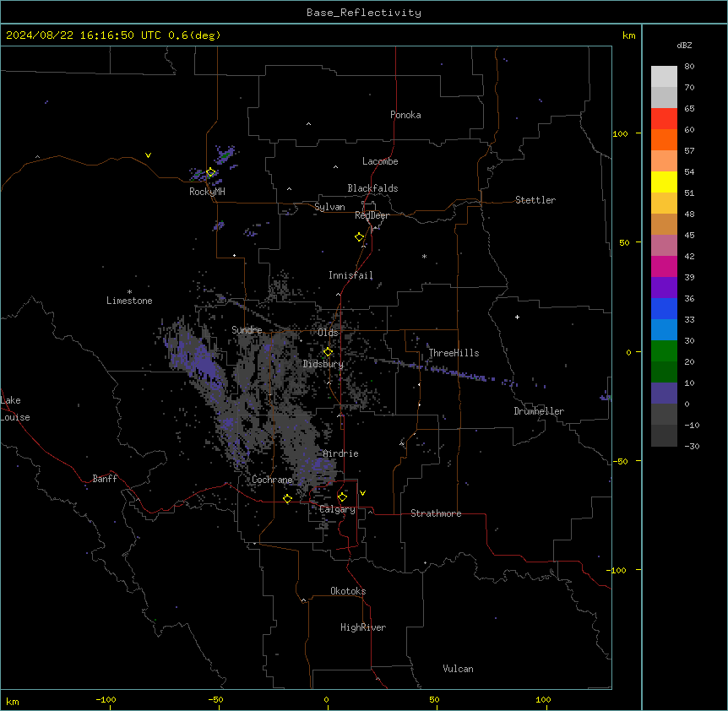Click the yellow diamond marker above Didsbury
This screenshot has width=728, height=711.
pyautogui.click(x=328, y=352)
